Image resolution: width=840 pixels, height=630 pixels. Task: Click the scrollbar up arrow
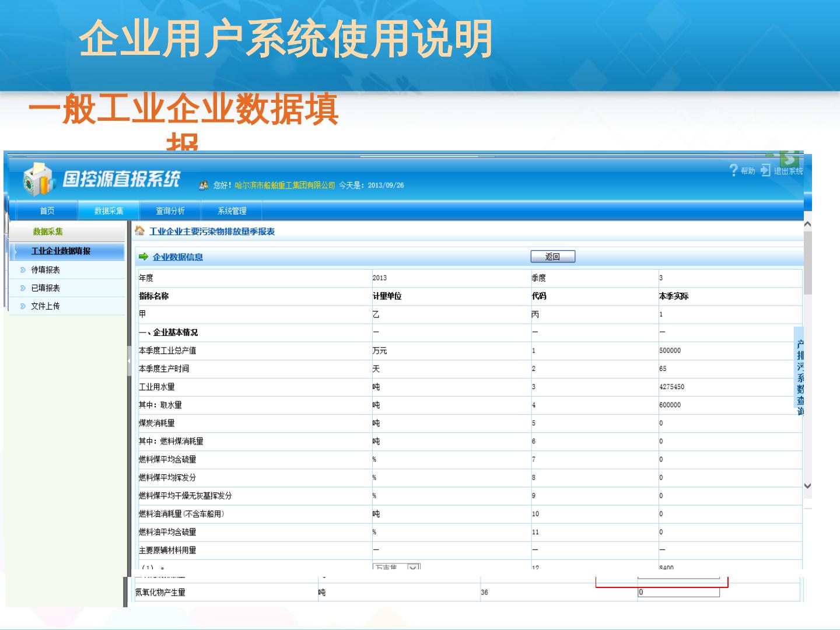pos(807,225)
